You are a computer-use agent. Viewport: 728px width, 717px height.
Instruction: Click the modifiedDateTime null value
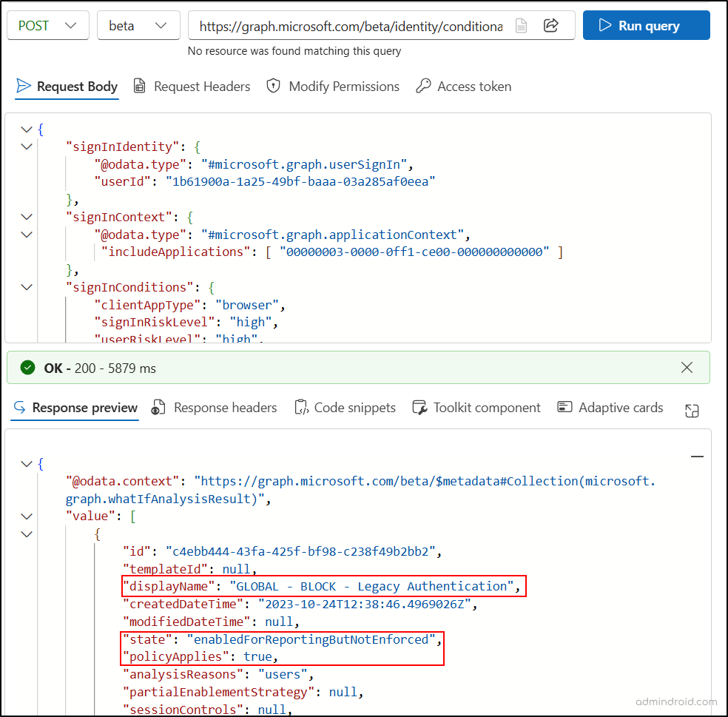tap(279, 622)
